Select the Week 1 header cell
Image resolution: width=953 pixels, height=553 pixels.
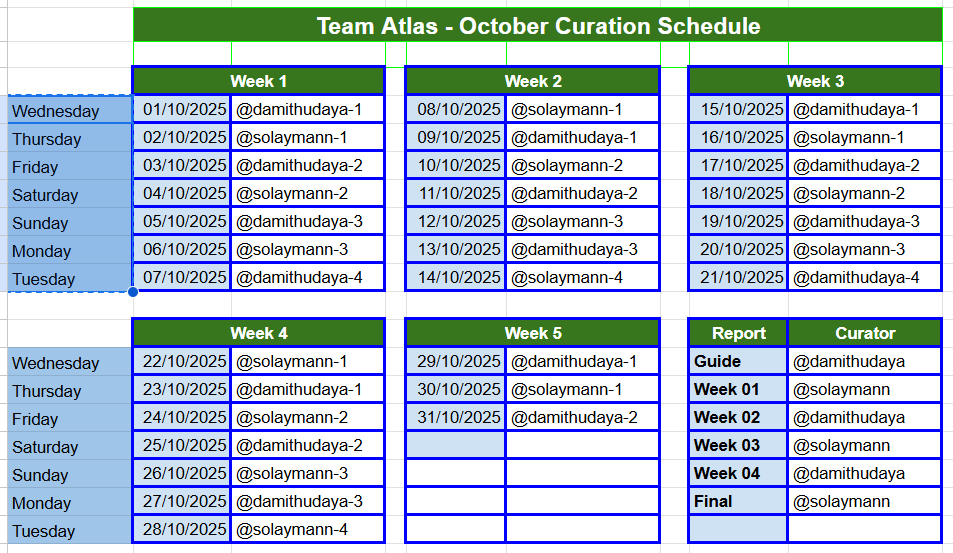click(x=258, y=81)
